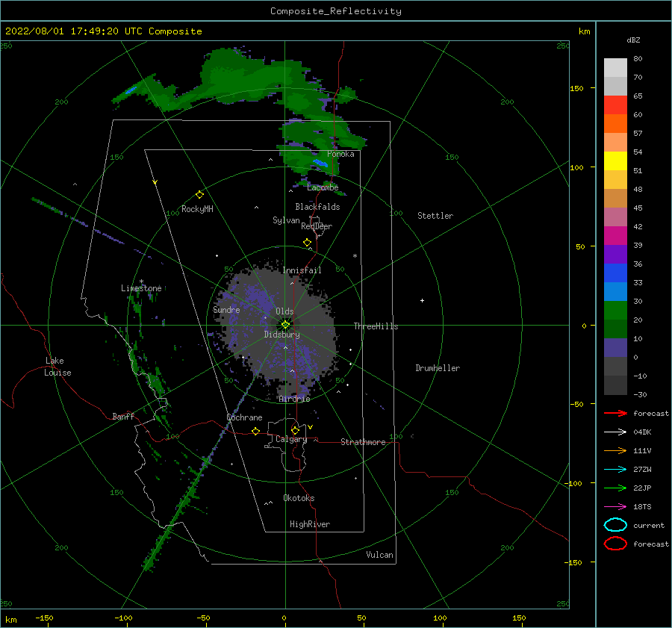
Task: Click the bright yellow swatch in dBZ scale
Action: [615, 161]
